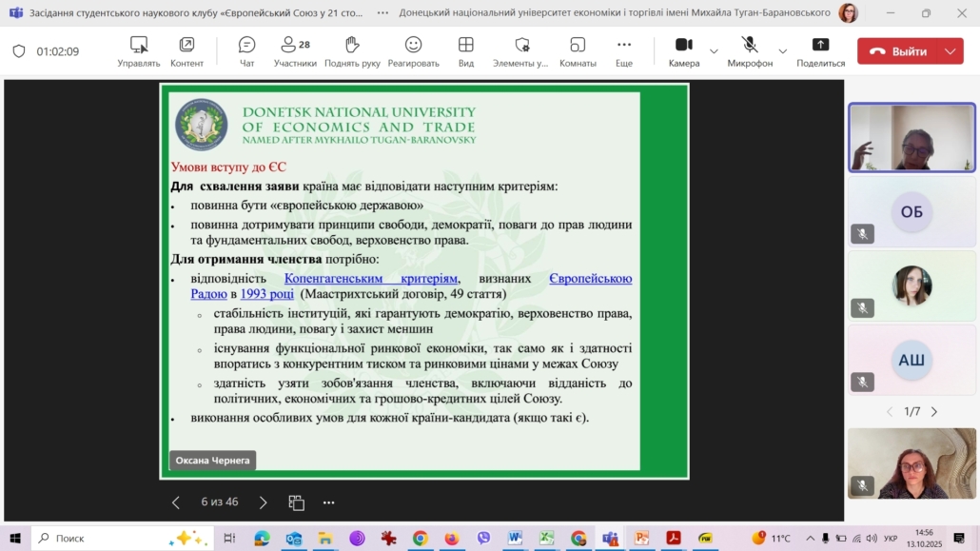Open Word from the Windows taskbar
Viewport: 980px width, 551px height.
(515, 539)
